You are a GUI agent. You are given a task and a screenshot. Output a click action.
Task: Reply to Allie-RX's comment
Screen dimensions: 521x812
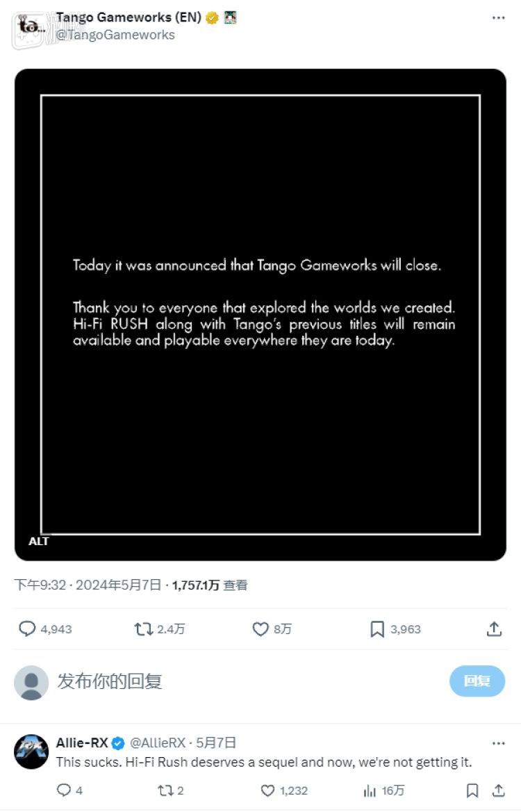pos(64,790)
